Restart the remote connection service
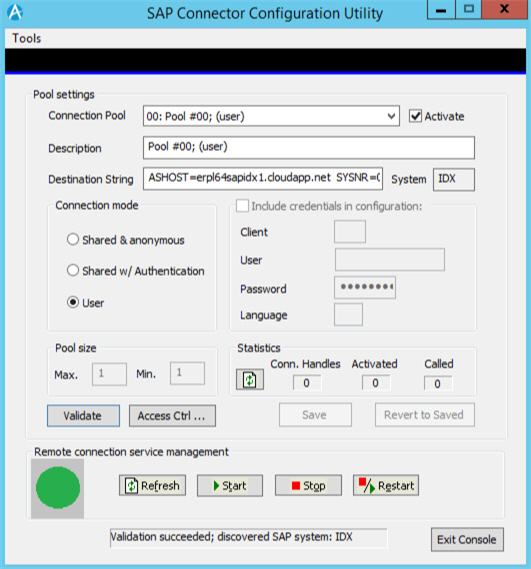The image size is (531, 569). pos(386,485)
